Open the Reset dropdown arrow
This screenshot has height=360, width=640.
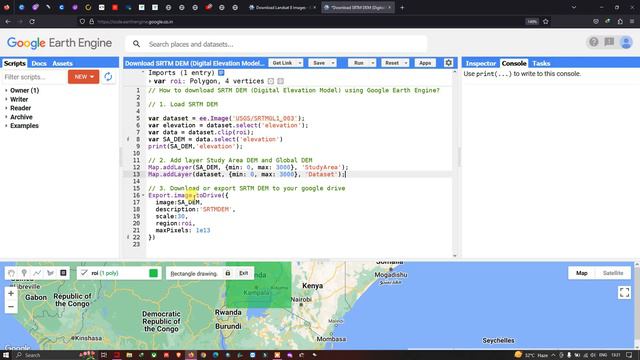coord(406,63)
